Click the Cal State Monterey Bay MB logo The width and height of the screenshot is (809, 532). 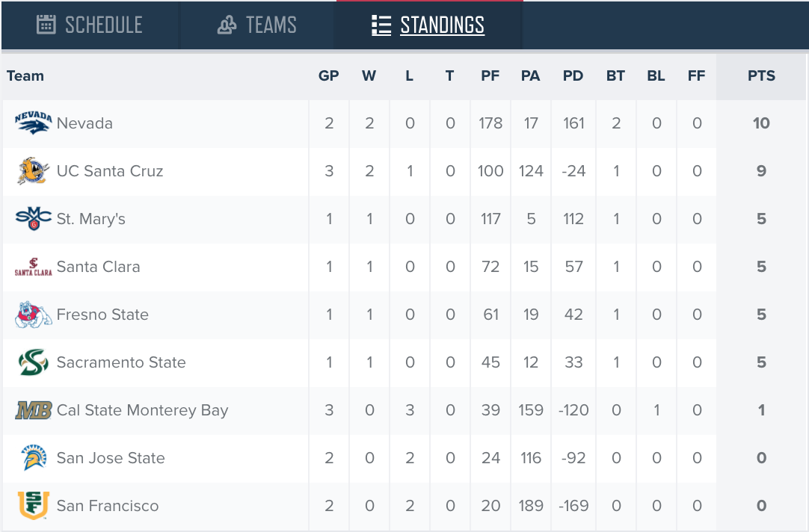pyautogui.click(x=34, y=410)
